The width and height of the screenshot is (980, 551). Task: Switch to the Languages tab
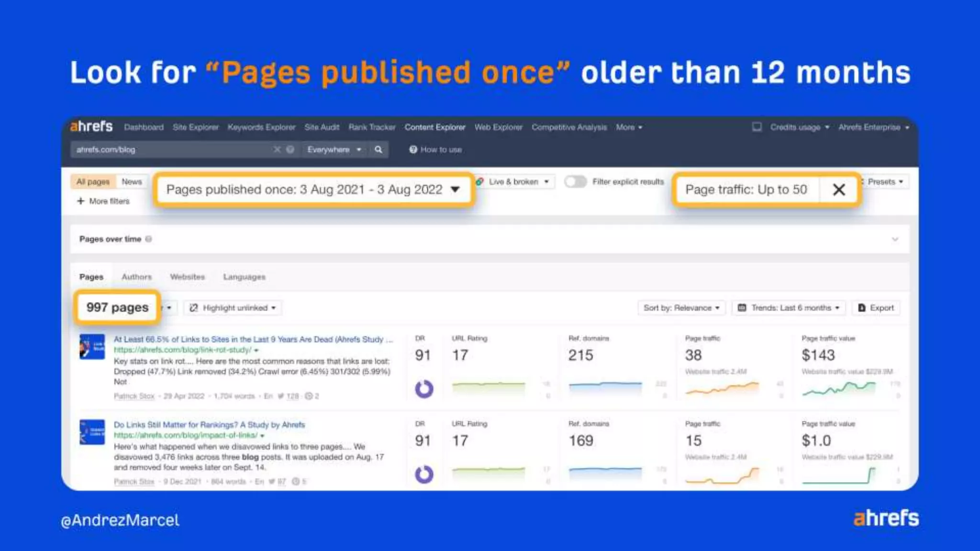pyautogui.click(x=244, y=277)
